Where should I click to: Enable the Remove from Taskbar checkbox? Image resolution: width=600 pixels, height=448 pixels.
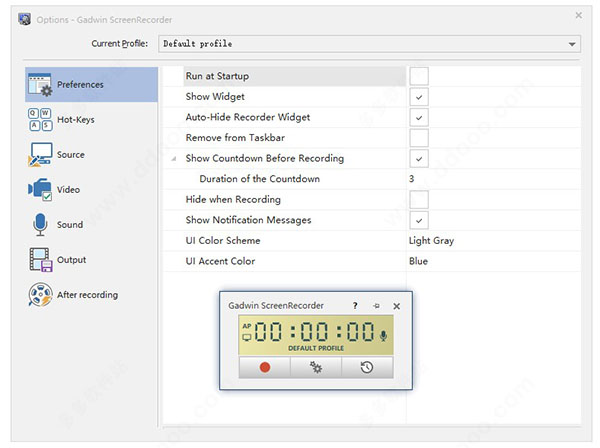419,138
